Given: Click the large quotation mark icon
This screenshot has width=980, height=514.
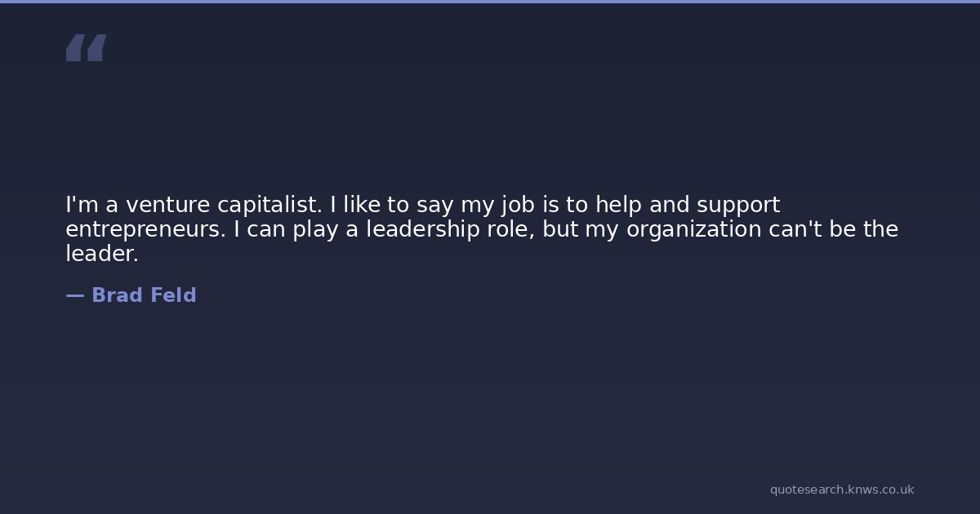Looking at the screenshot, I should pyautogui.click(x=86, y=48).
